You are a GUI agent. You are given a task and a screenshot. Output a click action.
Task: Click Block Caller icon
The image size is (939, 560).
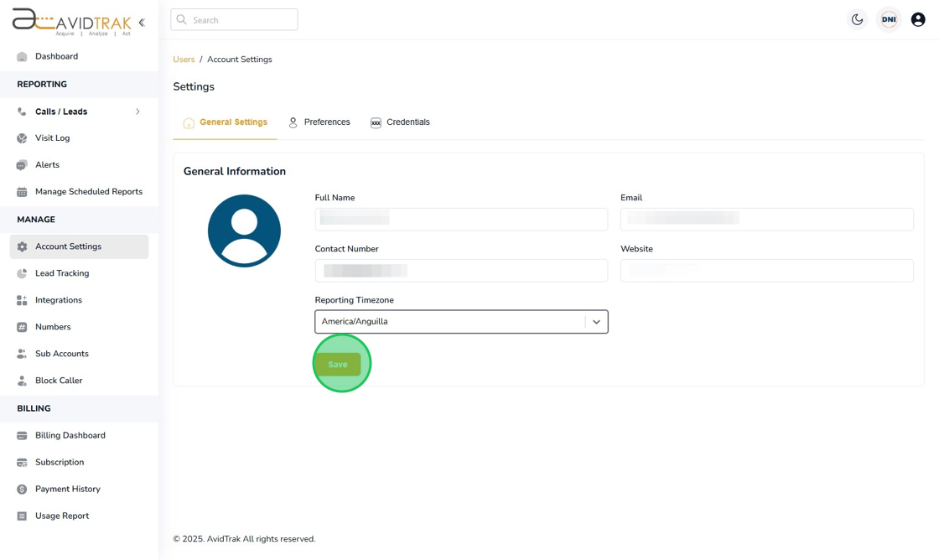pyautogui.click(x=22, y=381)
